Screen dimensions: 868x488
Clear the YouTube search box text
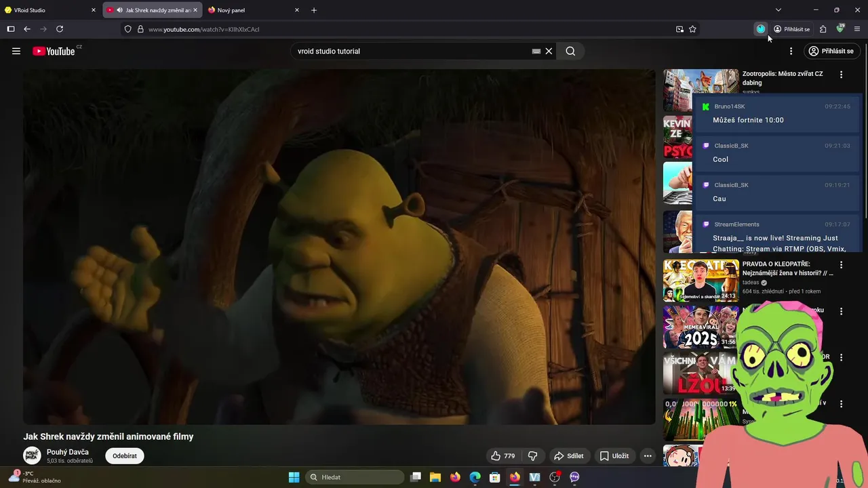coord(549,51)
